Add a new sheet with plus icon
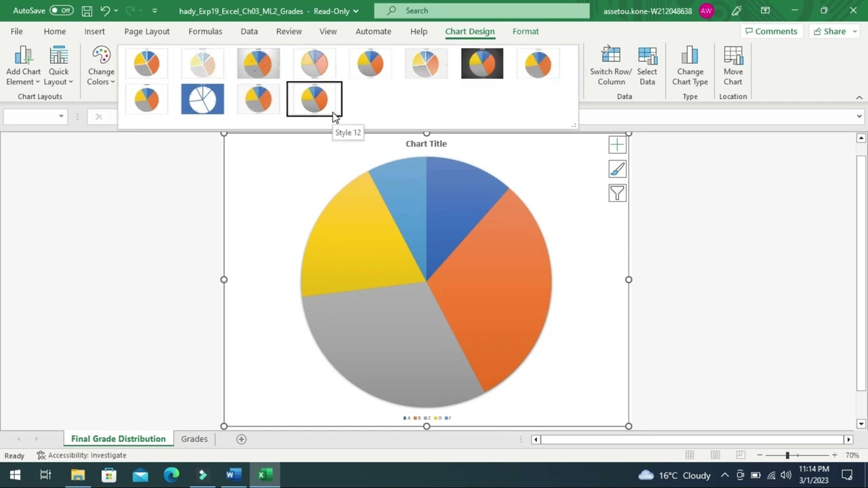The height and width of the screenshot is (488, 868). [241, 439]
